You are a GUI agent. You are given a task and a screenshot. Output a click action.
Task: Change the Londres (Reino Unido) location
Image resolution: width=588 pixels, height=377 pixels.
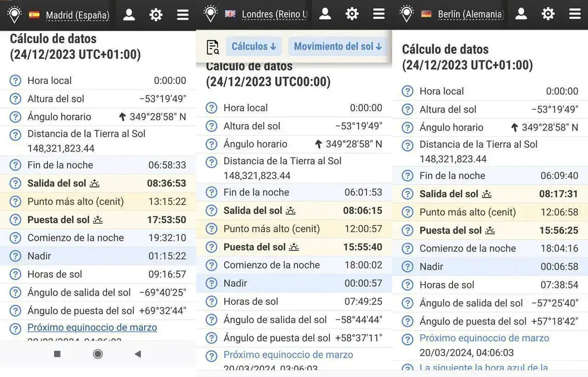275,15
